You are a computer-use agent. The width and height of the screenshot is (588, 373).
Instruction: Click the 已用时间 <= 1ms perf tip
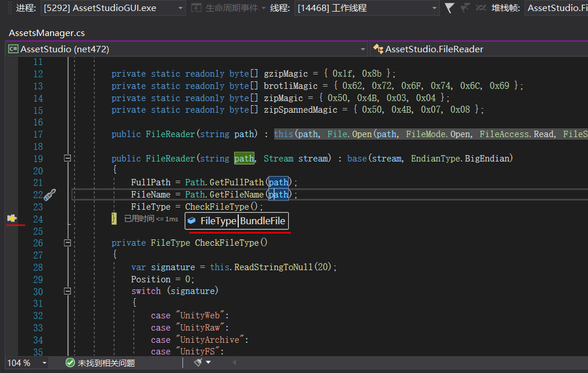point(151,219)
